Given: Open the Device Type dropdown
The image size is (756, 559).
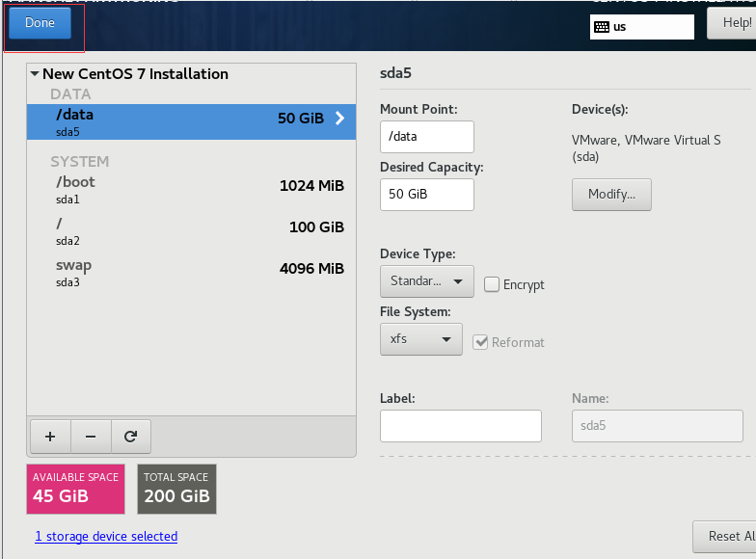Looking at the screenshot, I should point(427,281).
